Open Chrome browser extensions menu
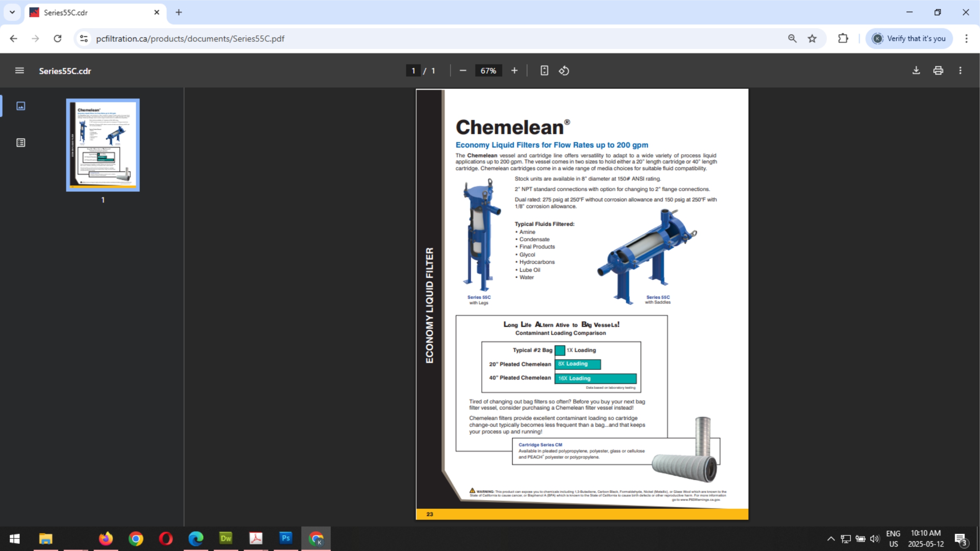The height and width of the screenshot is (551, 980). [843, 38]
